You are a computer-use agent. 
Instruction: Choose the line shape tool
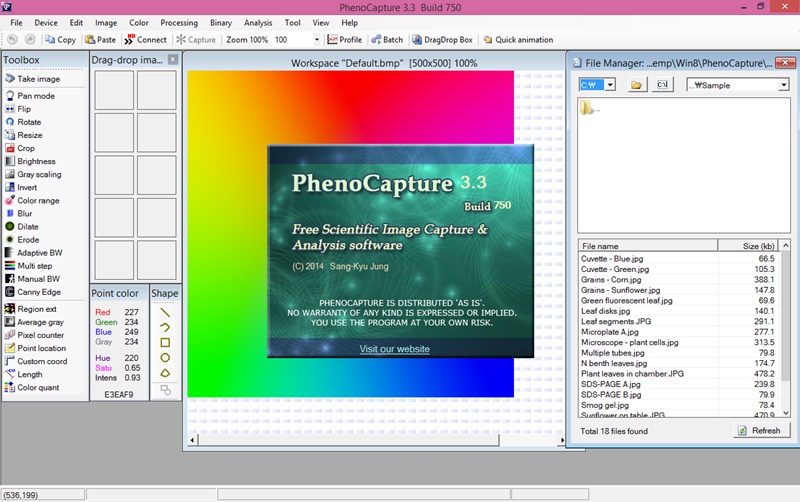[165, 312]
